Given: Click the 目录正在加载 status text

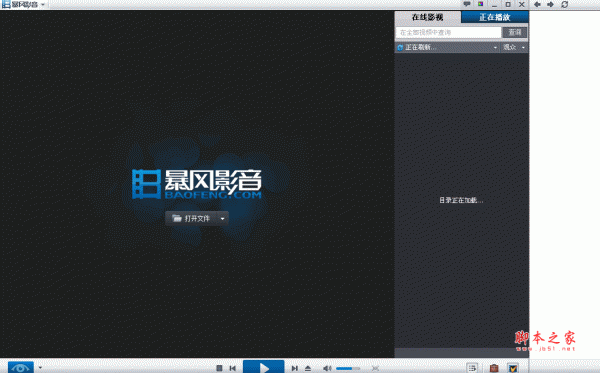Looking at the screenshot, I should click(461, 200).
